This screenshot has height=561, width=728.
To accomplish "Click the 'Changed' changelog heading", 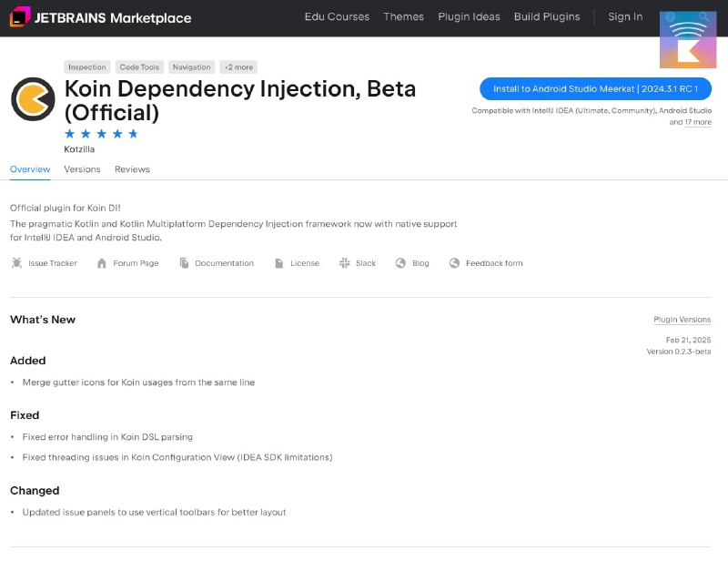I will tap(35, 491).
